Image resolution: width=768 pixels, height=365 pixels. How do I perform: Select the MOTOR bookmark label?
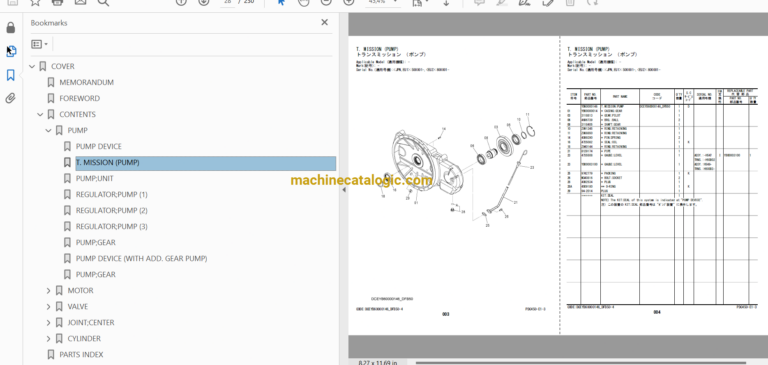click(80, 291)
